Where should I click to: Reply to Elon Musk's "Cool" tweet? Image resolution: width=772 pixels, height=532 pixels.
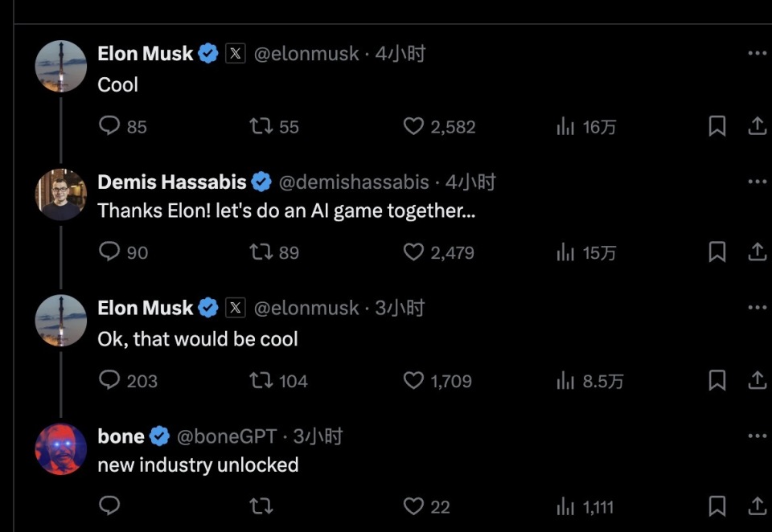point(109,126)
